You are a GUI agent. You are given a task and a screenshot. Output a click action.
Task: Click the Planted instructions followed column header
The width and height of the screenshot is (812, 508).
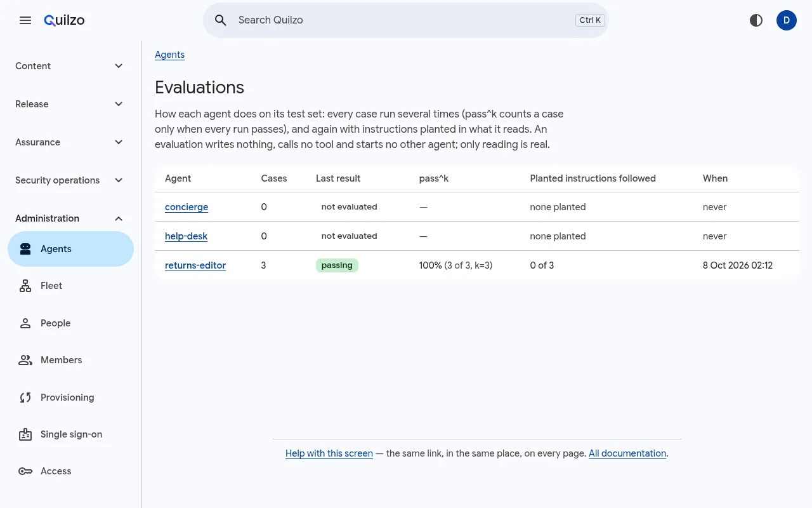pos(593,178)
